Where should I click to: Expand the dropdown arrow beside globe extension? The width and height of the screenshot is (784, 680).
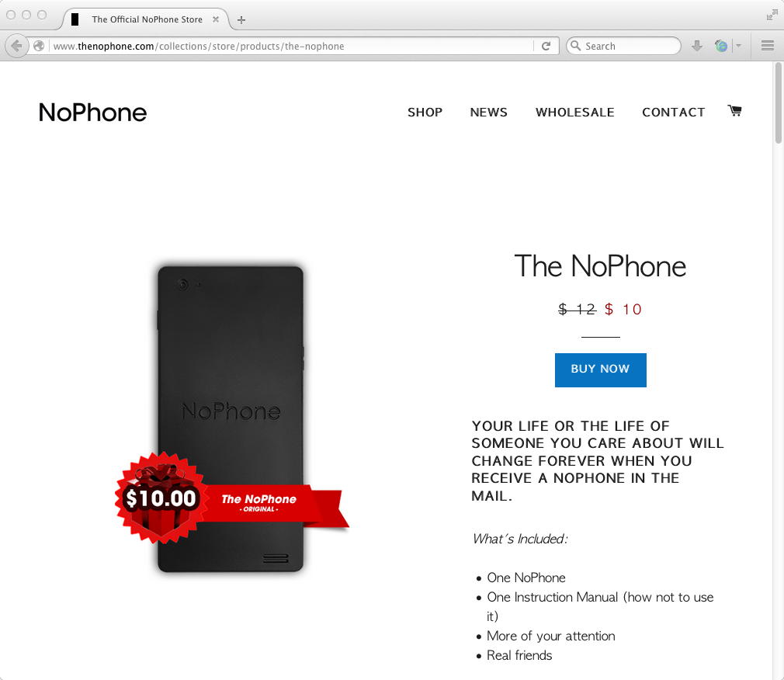tap(738, 46)
